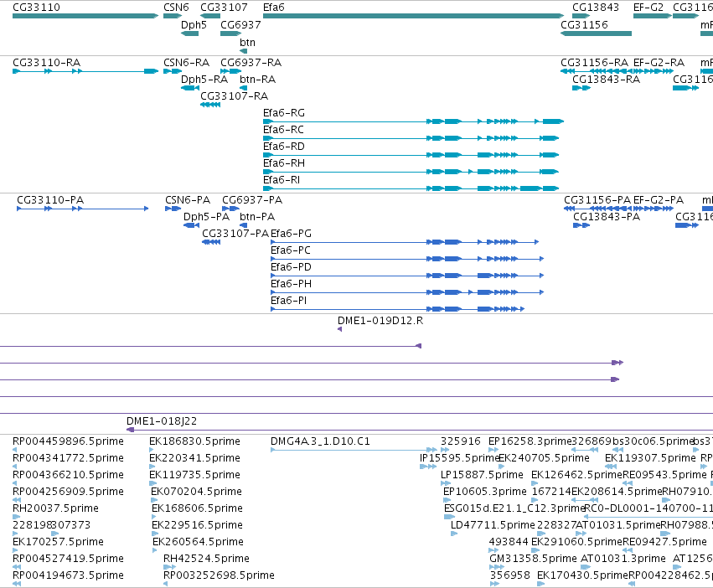Viewport: 713px width, 588px height.
Task: Open the Efa6-PI protein label
Action: (x=289, y=301)
